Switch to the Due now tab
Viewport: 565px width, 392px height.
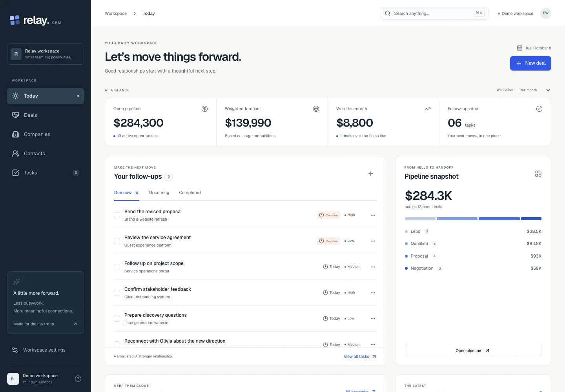click(126, 193)
